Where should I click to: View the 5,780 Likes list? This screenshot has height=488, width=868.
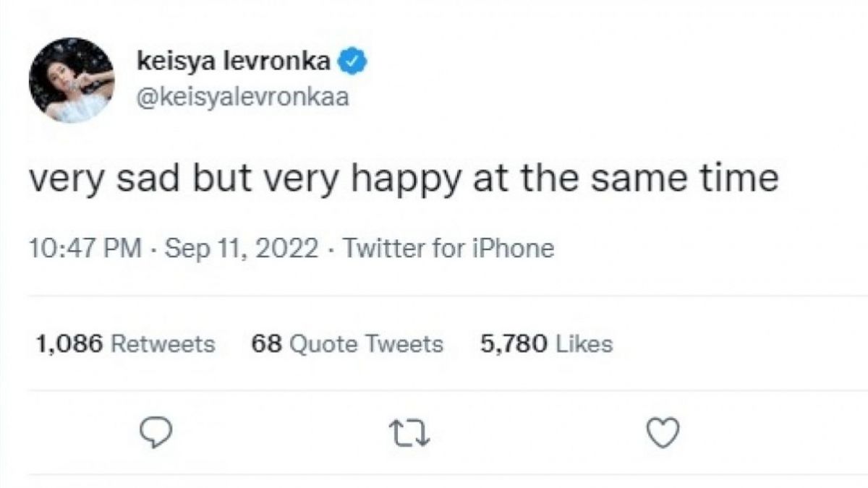[x=545, y=344]
